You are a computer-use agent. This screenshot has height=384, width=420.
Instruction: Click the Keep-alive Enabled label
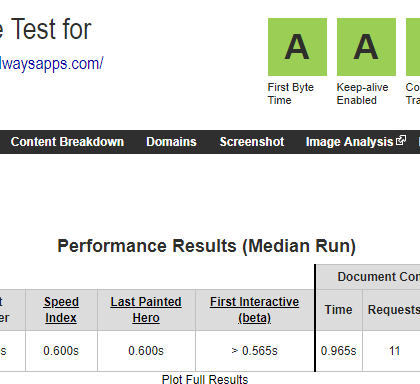pos(362,94)
